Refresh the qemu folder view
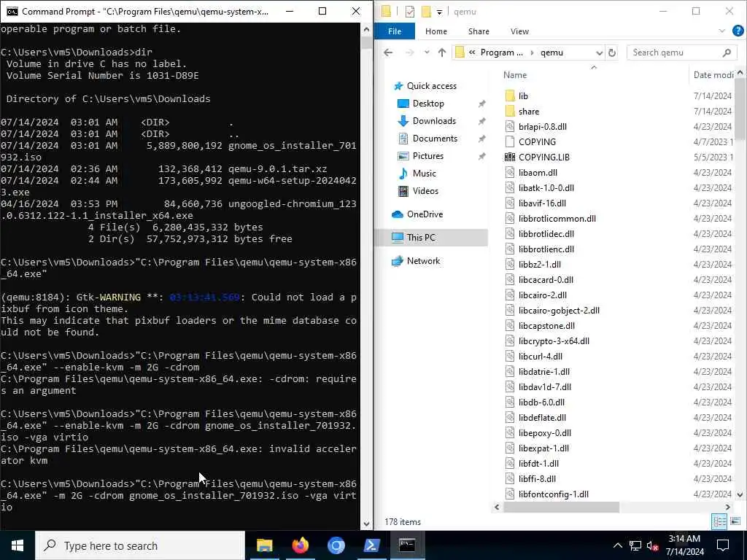This screenshot has width=747, height=560. click(612, 52)
